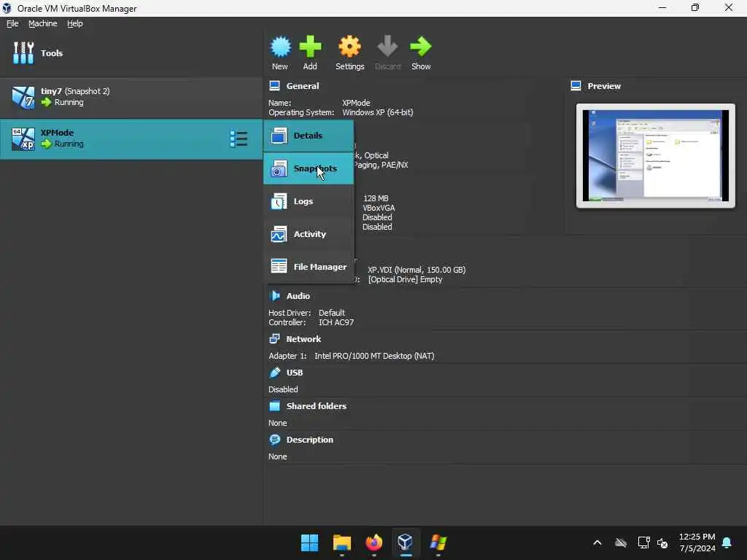Click the '[Optical Drive] Empty' text
Image resolution: width=747 pixels, height=560 pixels.
pos(406,279)
